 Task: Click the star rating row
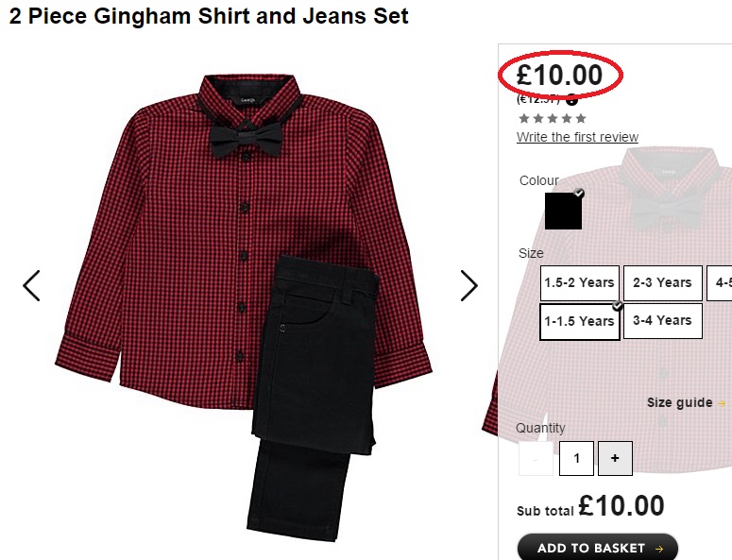553,119
